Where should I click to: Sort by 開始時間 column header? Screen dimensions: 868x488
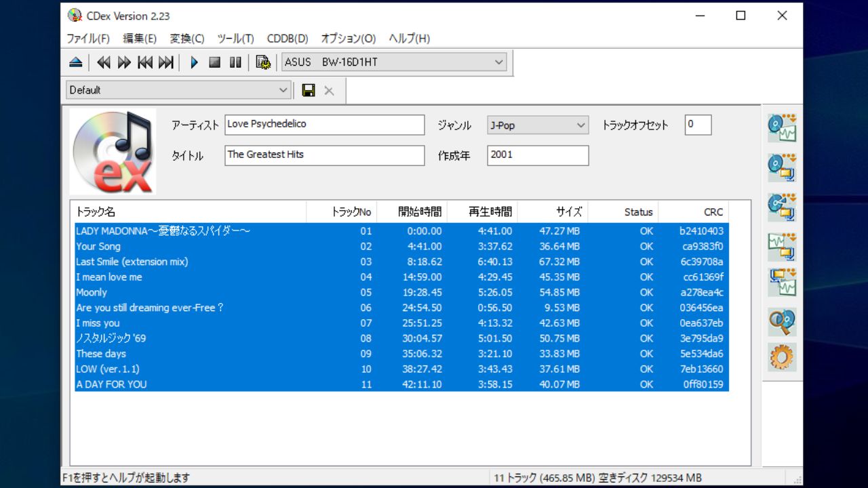[412, 212]
